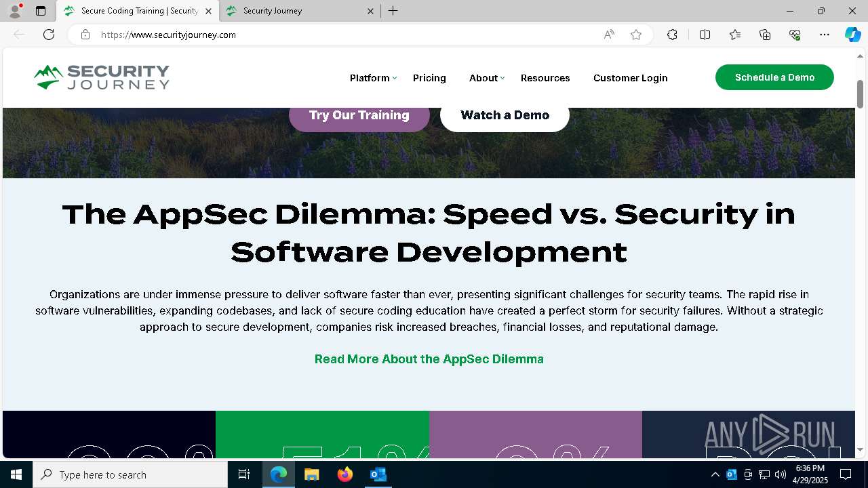Toggle split screen icon
The width and height of the screenshot is (868, 488).
coord(705,35)
